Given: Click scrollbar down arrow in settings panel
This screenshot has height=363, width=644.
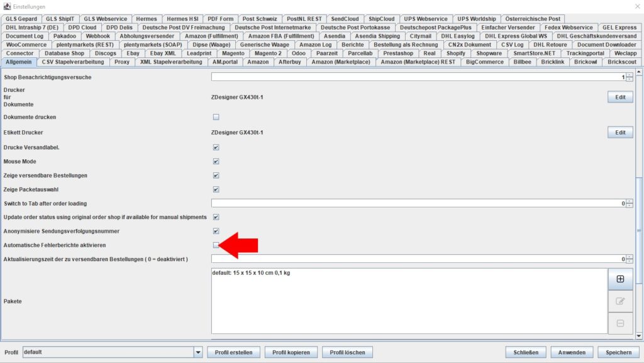Looking at the screenshot, I should click(639, 336).
